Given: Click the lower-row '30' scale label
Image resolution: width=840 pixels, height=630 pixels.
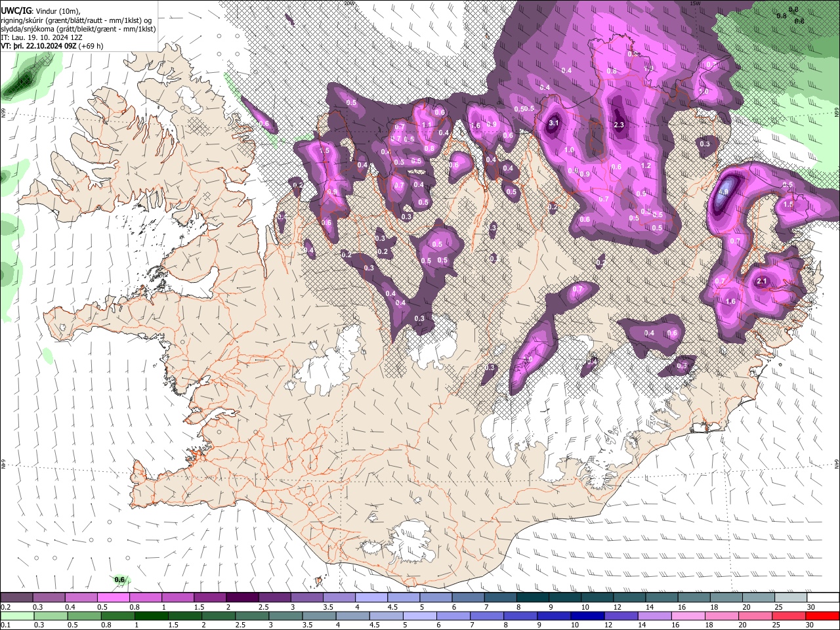Looking at the screenshot, I should 810,625.
